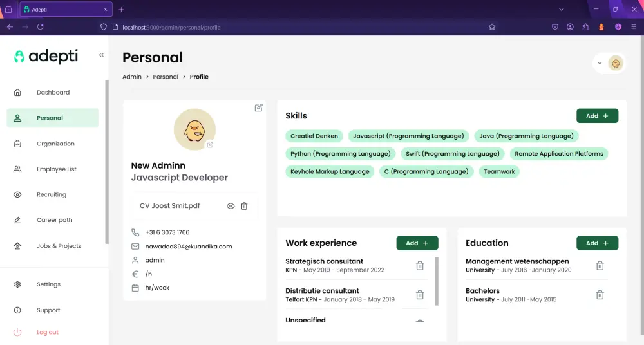Add an education entry

(x=597, y=243)
